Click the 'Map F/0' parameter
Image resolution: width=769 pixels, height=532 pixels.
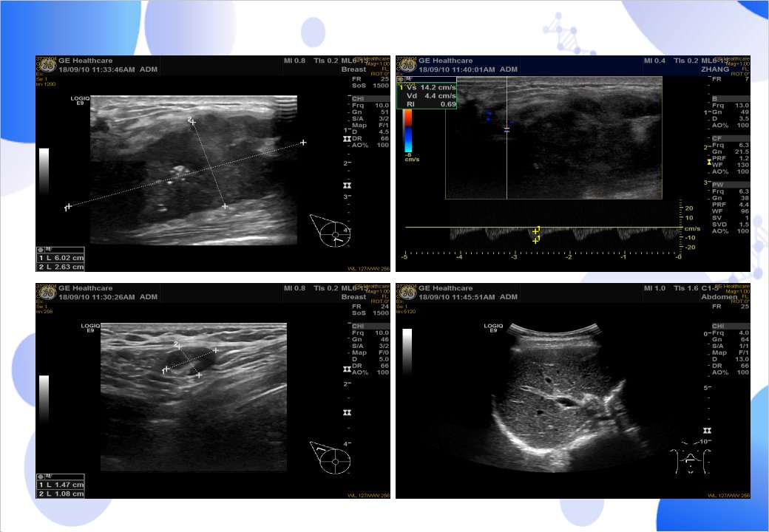[370, 352]
